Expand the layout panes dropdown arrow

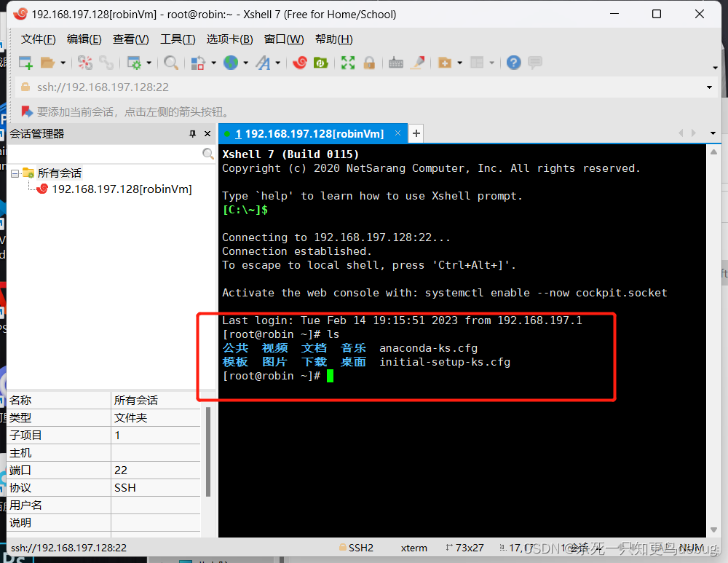[491, 63]
